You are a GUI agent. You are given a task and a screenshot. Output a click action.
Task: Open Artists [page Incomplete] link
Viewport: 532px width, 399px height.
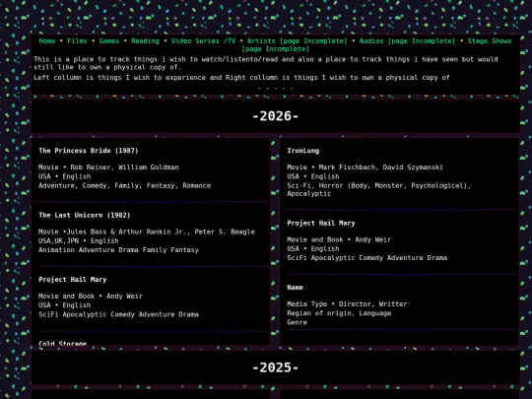298,41
